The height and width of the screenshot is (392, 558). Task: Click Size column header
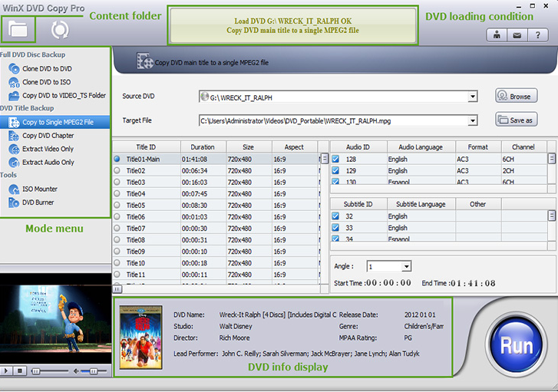[x=249, y=147]
